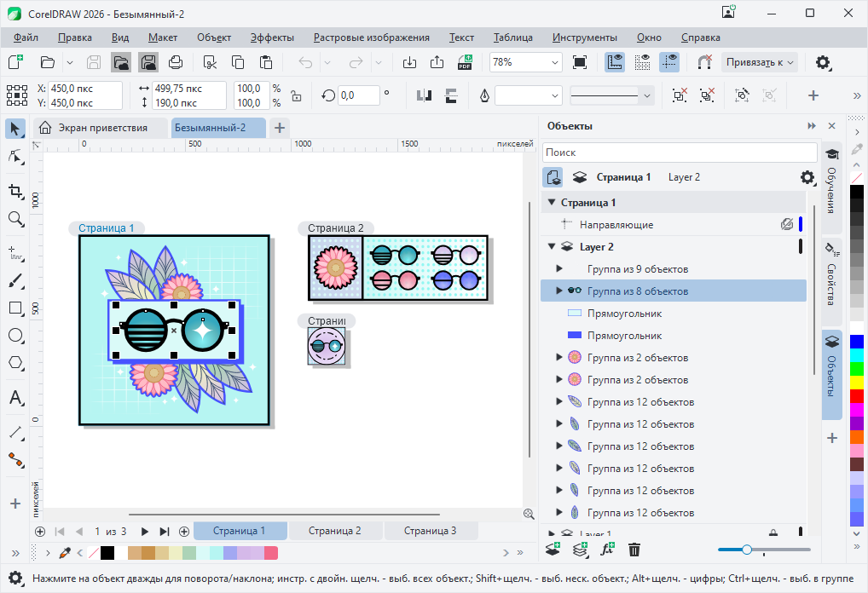868x593 pixels.
Task: Go to last page arrow
Action: (x=165, y=532)
